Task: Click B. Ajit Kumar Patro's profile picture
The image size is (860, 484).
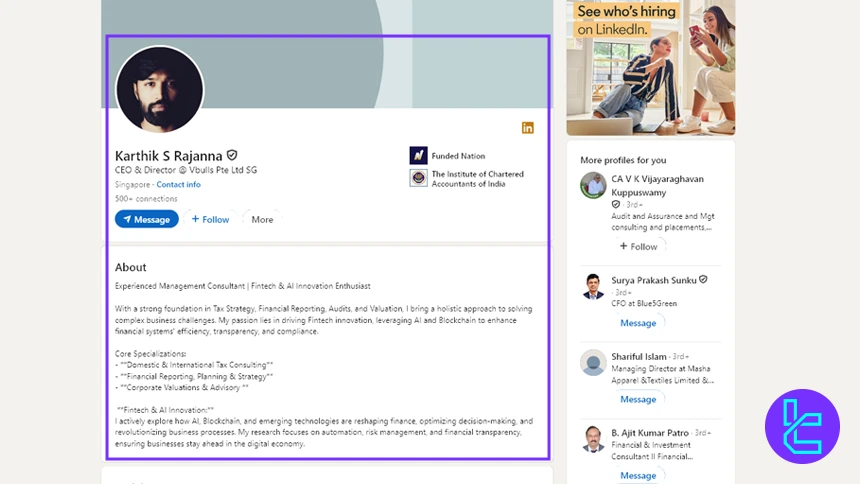Action: point(593,439)
